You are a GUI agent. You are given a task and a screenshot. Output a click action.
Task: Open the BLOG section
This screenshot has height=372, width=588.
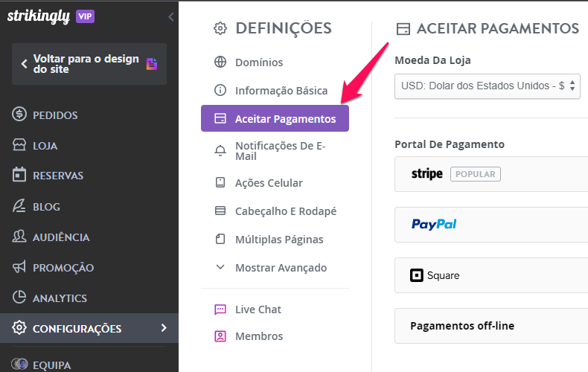[x=46, y=207]
